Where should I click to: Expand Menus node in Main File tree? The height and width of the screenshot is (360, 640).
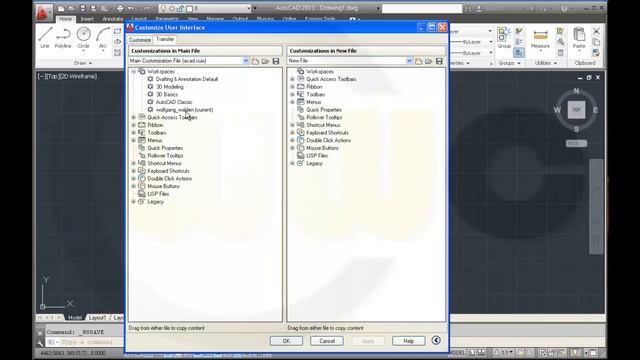133,140
